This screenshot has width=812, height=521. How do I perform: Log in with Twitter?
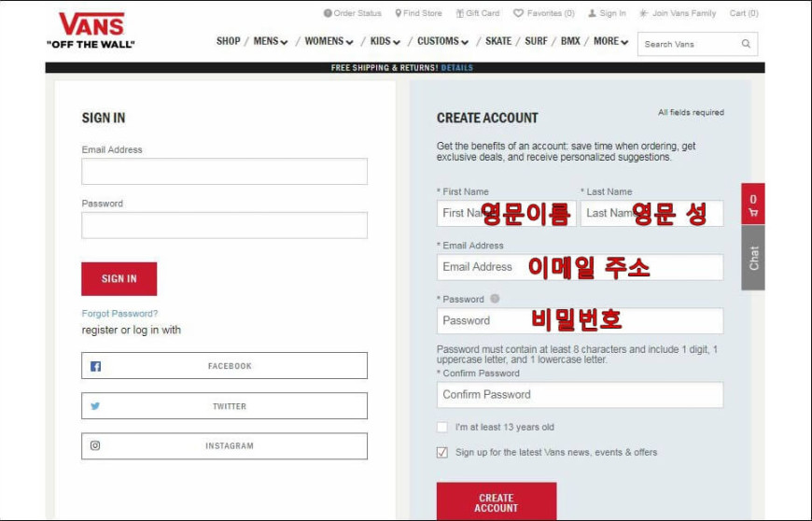click(224, 406)
